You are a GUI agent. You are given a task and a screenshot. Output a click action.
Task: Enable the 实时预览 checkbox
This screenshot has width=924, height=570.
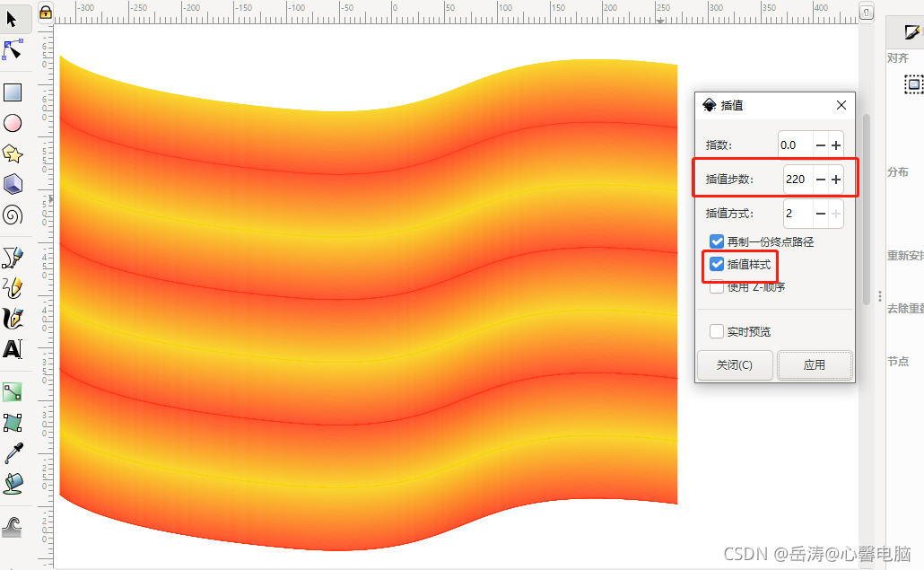click(717, 331)
